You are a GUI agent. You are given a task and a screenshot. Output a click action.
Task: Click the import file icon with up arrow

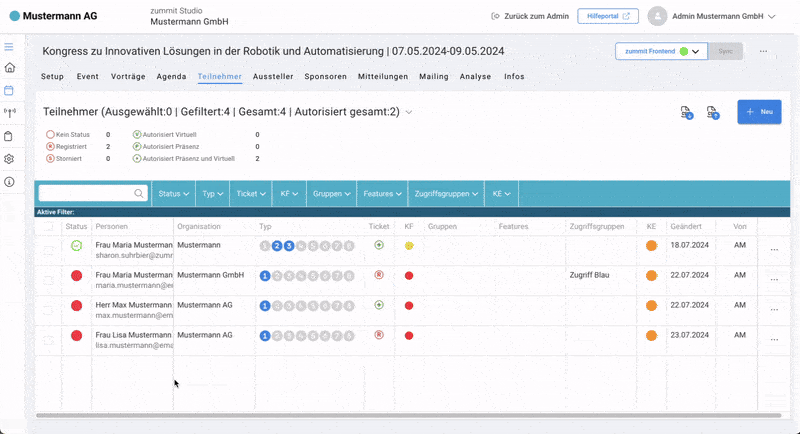pyautogui.click(x=713, y=113)
